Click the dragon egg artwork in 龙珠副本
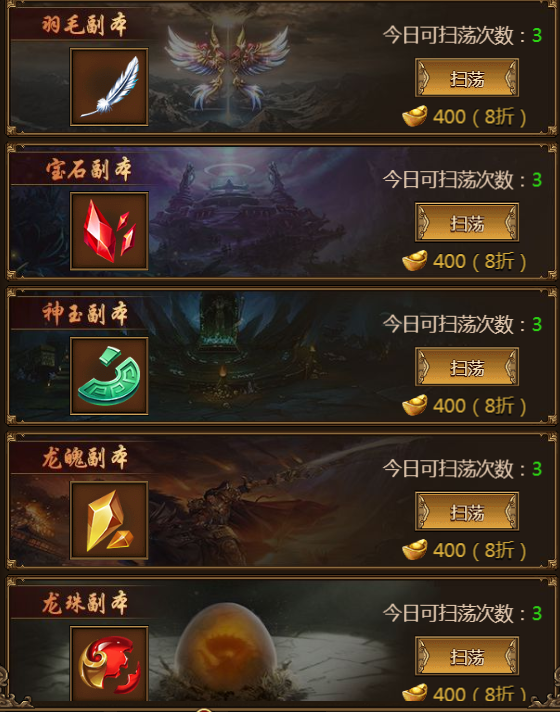560x712 pixels. pos(226,645)
